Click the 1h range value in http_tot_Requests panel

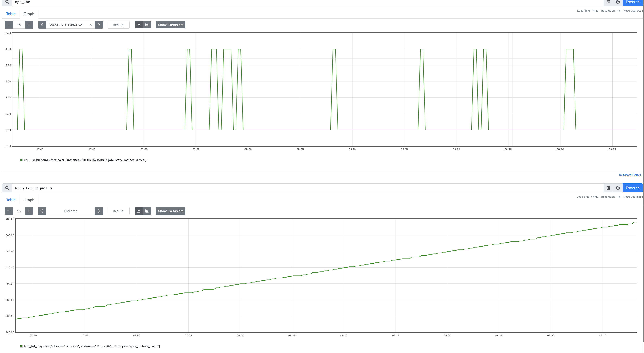19,211
